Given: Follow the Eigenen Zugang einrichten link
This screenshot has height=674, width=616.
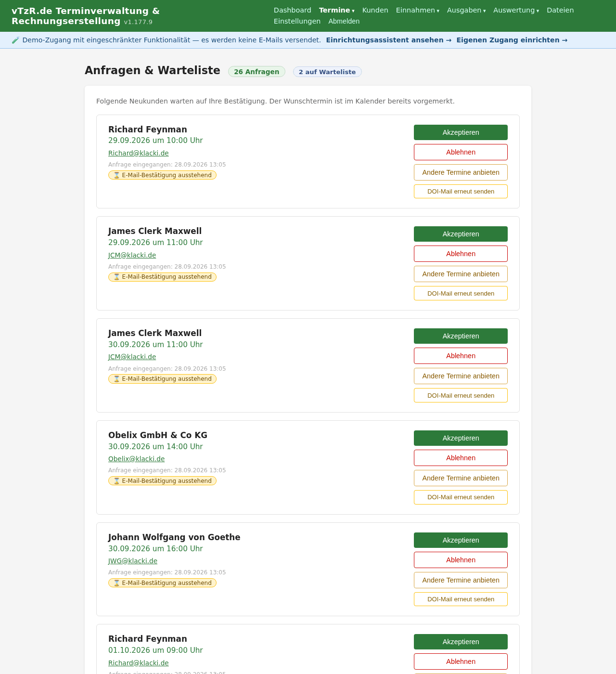Looking at the screenshot, I should point(512,40).
